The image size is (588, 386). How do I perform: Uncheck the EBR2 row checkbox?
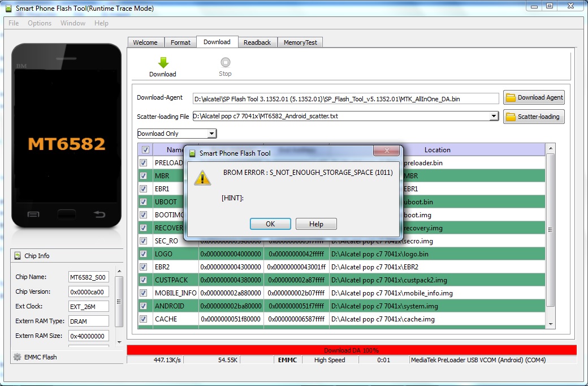click(143, 267)
